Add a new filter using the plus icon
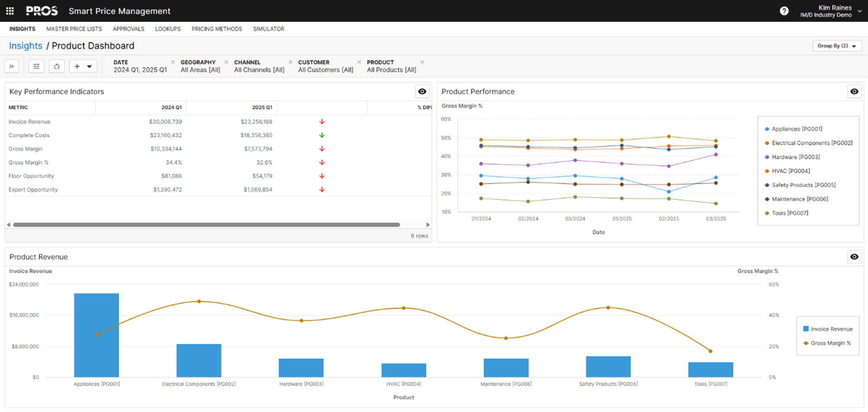 [x=77, y=66]
